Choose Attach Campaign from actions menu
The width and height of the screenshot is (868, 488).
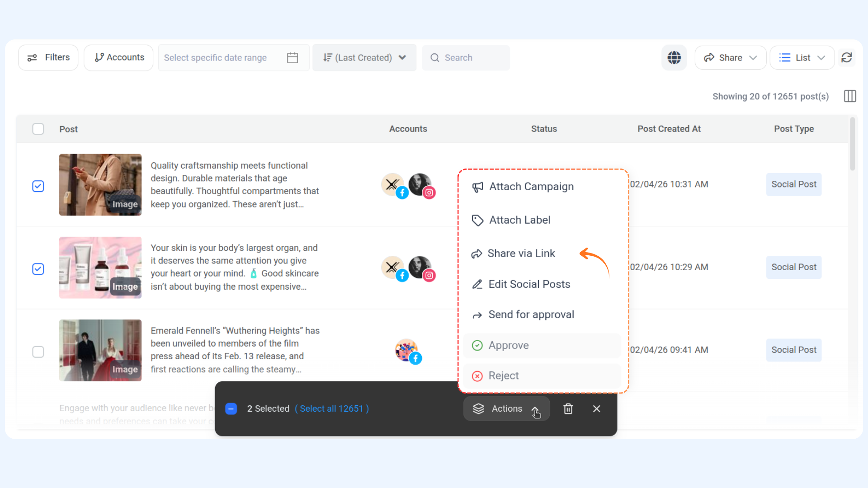point(531,187)
